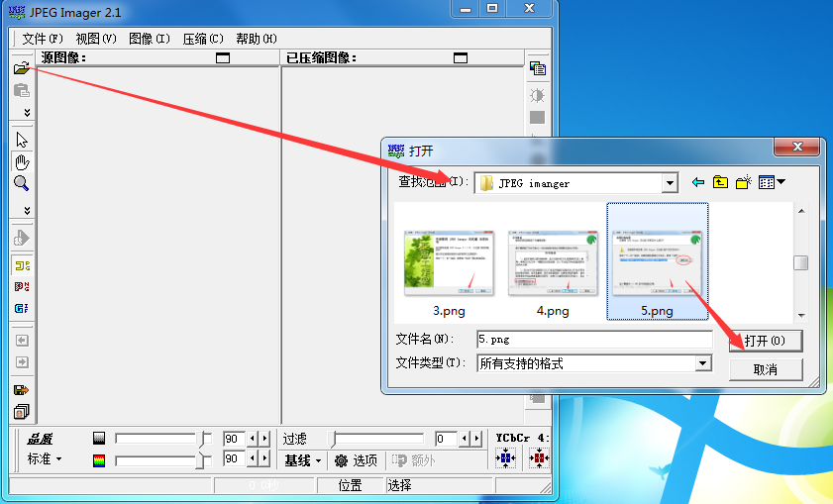The image size is (833, 504).
Task: Click the luminance quality gradient icon
Action: (x=99, y=438)
